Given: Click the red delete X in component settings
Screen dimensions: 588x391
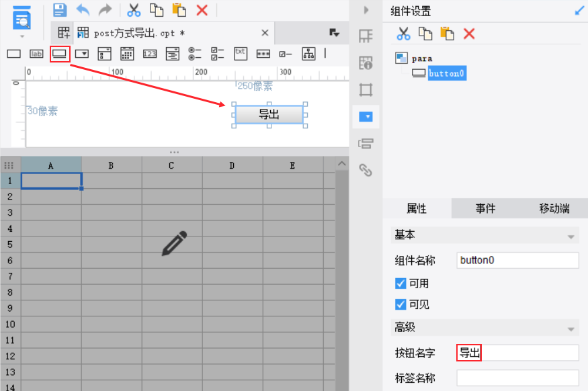Looking at the screenshot, I should 469,34.
